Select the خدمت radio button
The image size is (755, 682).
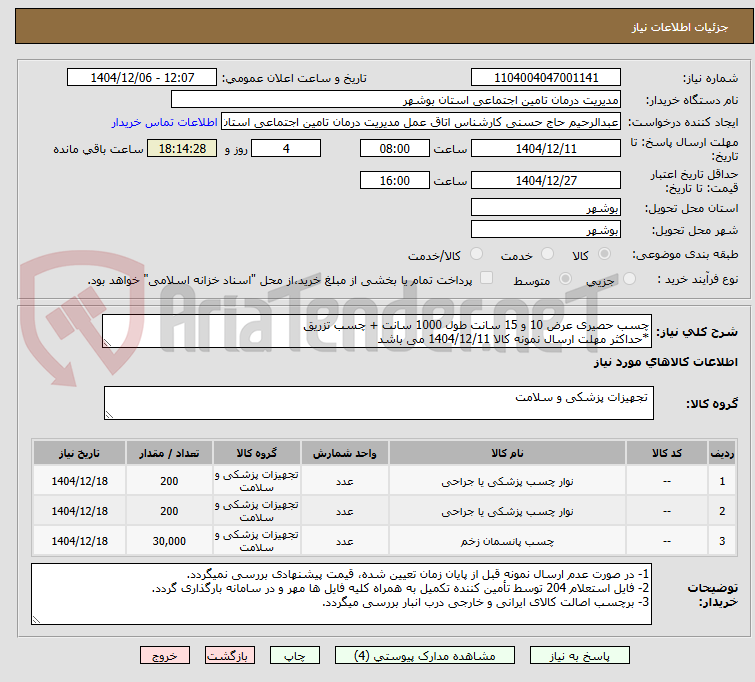[547, 254]
